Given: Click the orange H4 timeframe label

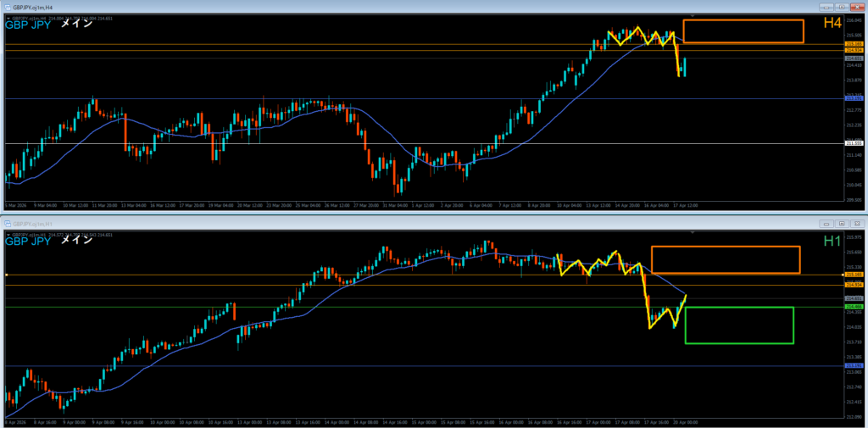Looking at the screenshot, I should pos(832,23).
